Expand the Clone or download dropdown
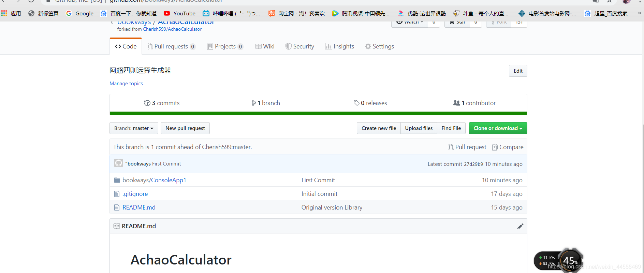This screenshot has height=273, width=644. pos(498,128)
